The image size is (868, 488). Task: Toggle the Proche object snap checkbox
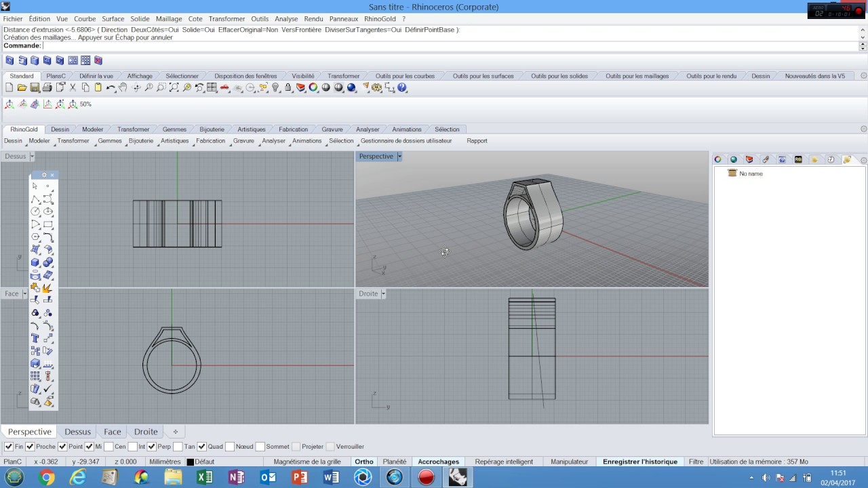pos(31,447)
